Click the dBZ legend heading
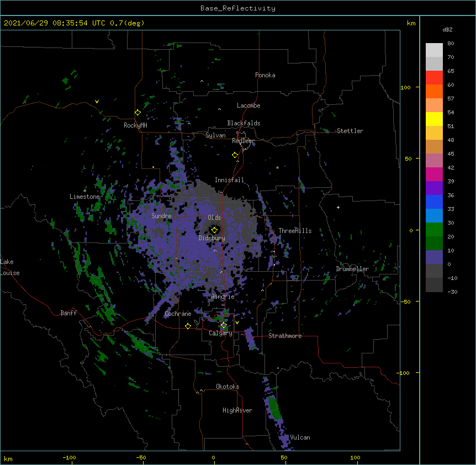 447,29
